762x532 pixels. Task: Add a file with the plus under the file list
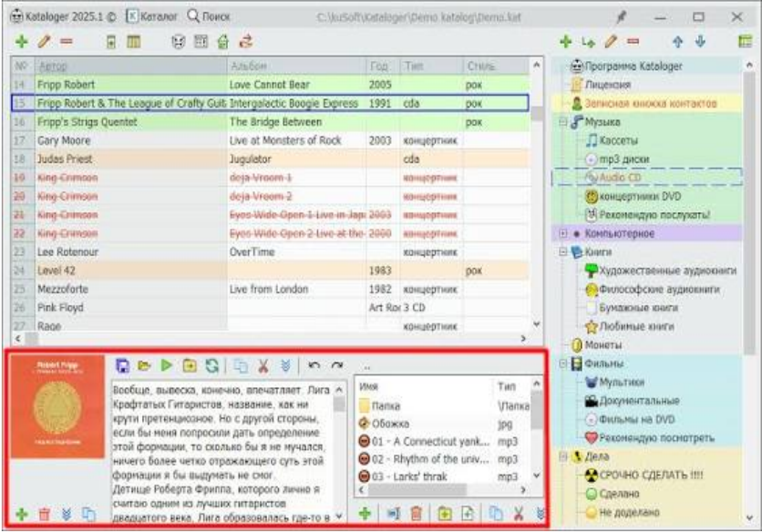[365, 513]
